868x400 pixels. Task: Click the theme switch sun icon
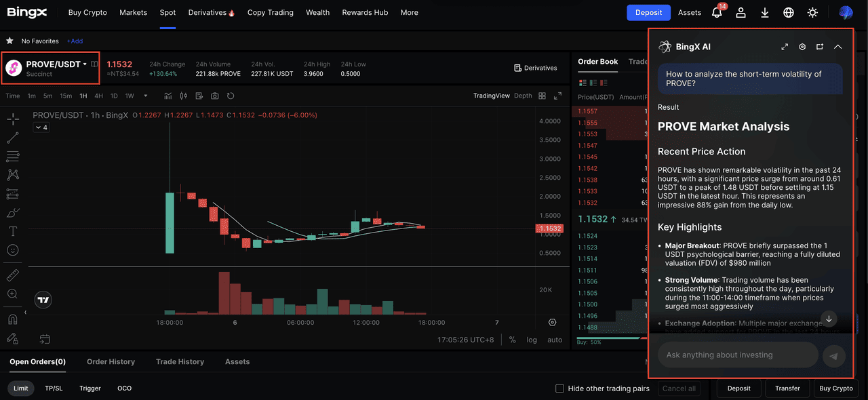pyautogui.click(x=812, y=13)
